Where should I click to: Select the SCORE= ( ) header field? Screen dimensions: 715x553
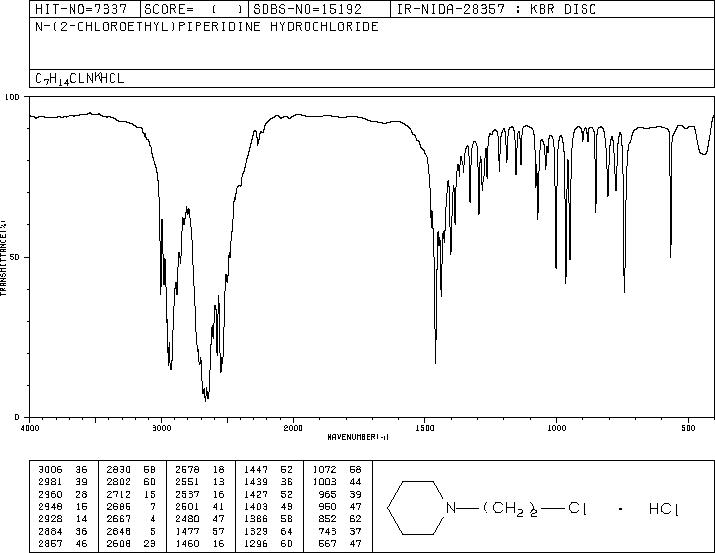194,9
